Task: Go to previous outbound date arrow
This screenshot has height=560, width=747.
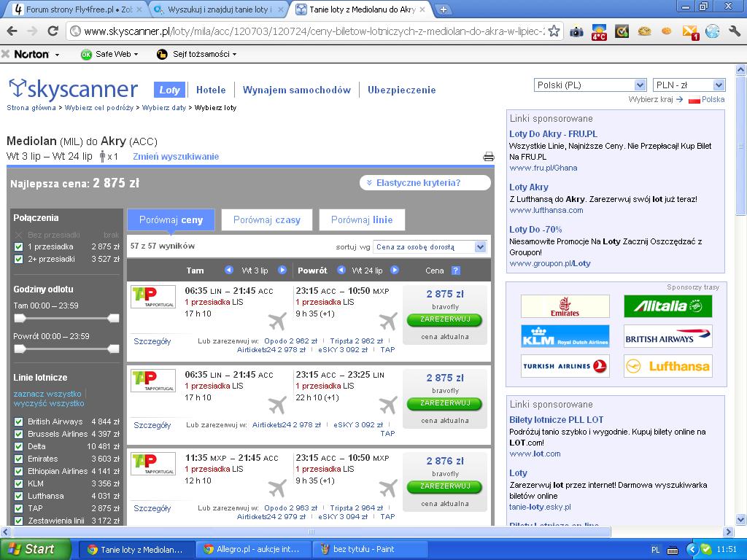Action: (x=228, y=270)
